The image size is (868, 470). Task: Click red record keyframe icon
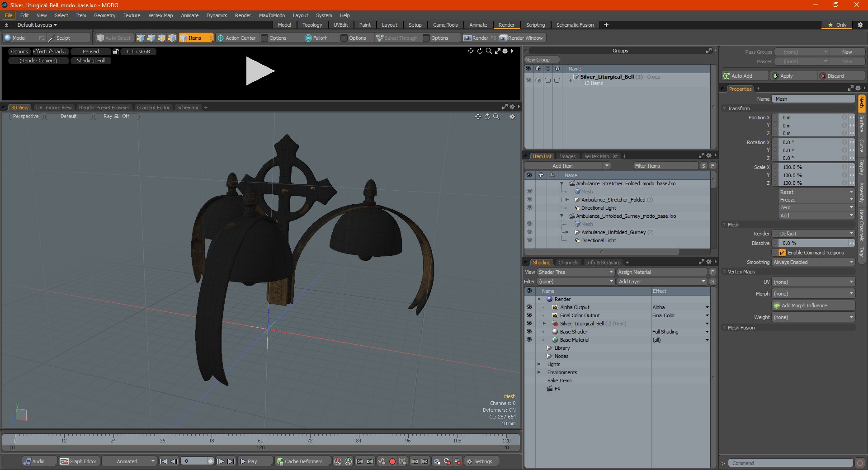(x=392, y=461)
